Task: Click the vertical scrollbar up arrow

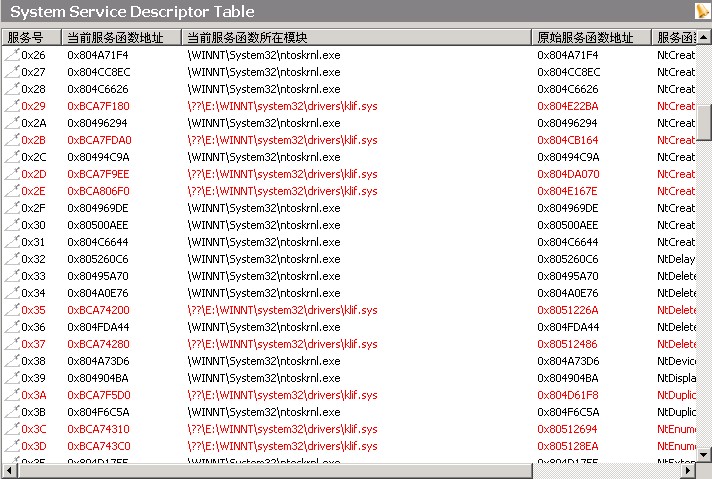Action: 704,37
